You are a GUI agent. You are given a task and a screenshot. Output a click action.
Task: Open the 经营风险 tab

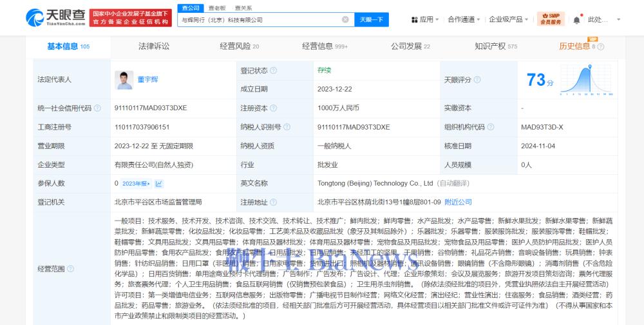tap(240, 46)
